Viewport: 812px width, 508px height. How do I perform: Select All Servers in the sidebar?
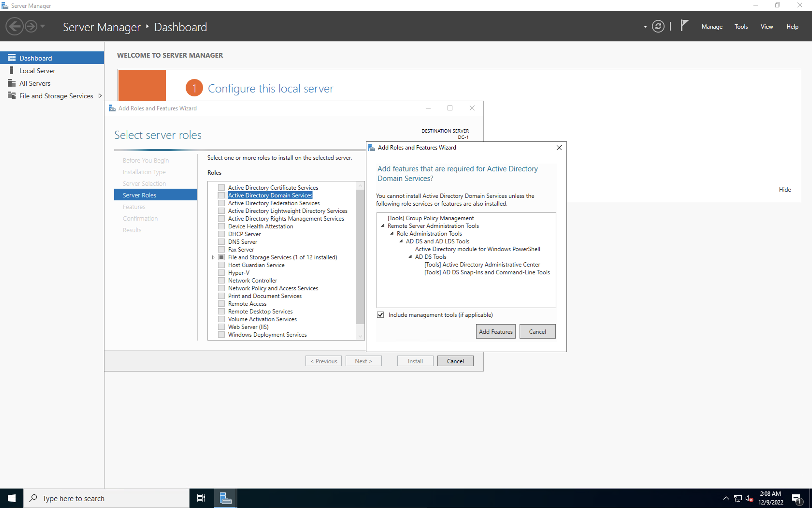[x=52, y=83]
